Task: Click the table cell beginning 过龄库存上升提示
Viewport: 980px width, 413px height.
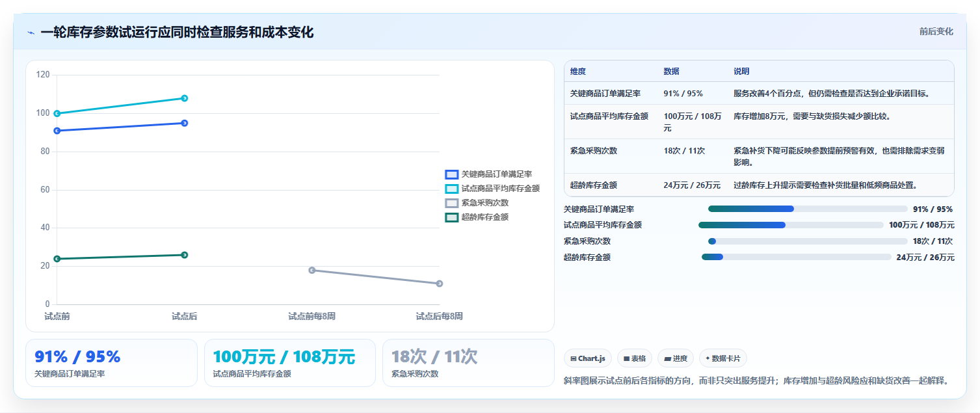Action: click(840, 185)
